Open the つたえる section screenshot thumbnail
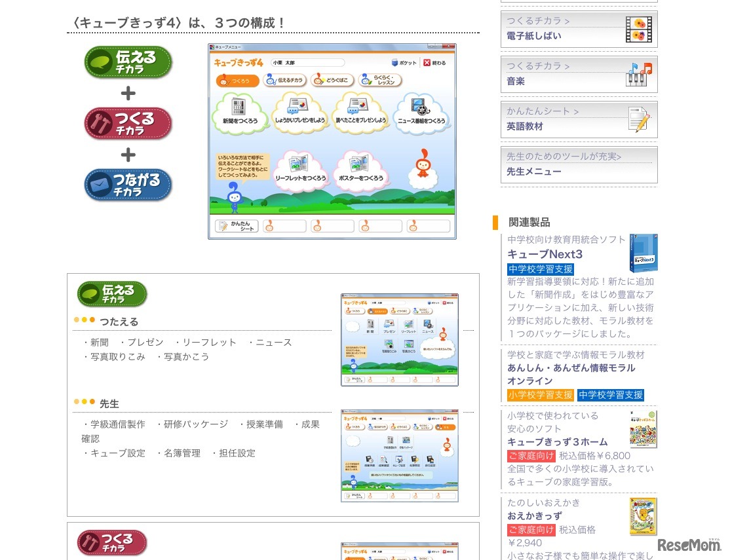730x560 pixels. pos(400,340)
